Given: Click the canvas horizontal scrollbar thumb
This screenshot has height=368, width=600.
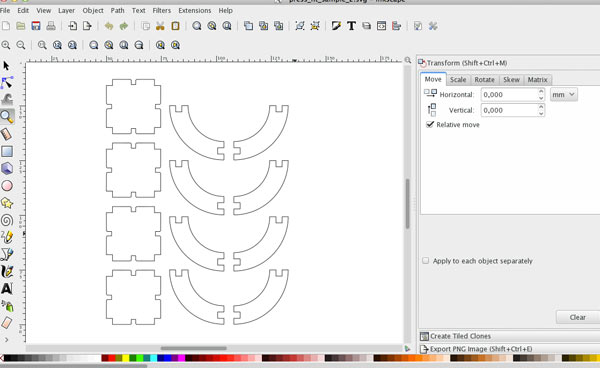Looking at the screenshot, I should click(194, 348).
